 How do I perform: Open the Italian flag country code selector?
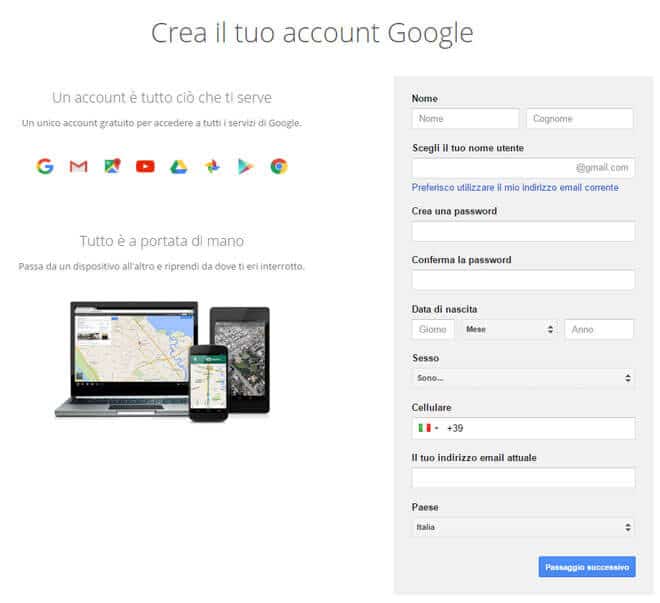[428, 428]
